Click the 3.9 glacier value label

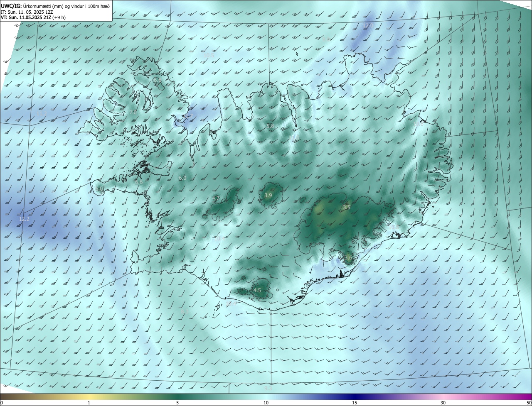[x=268, y=195]
